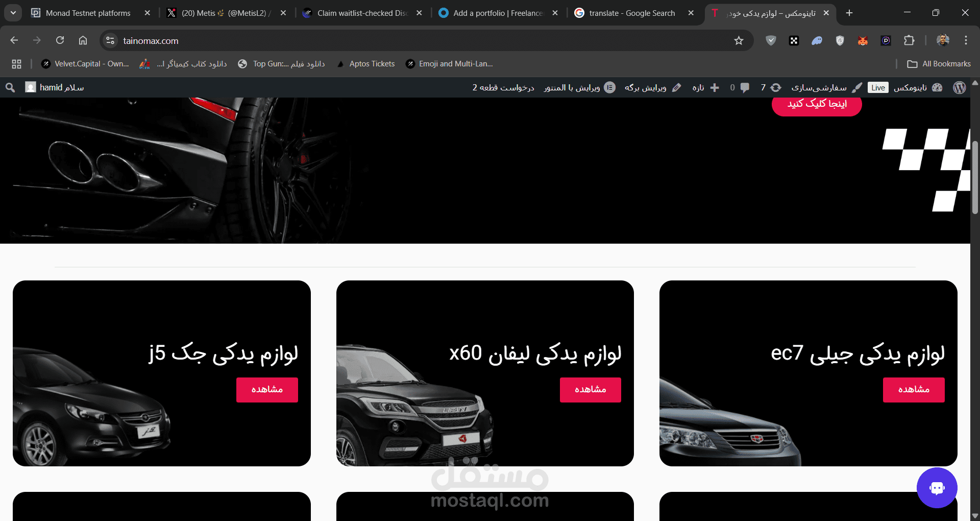Open تاینومکس site dashboard menu

coord(918,87)
